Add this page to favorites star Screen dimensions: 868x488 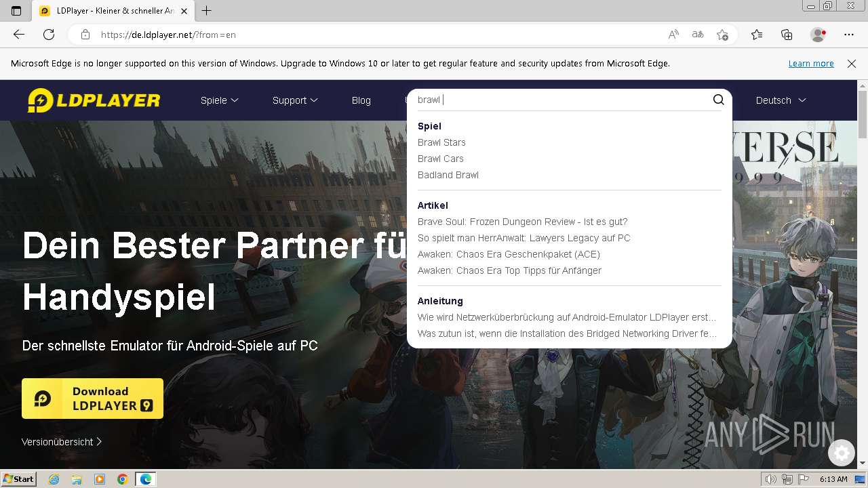click(x=723, y=35)
